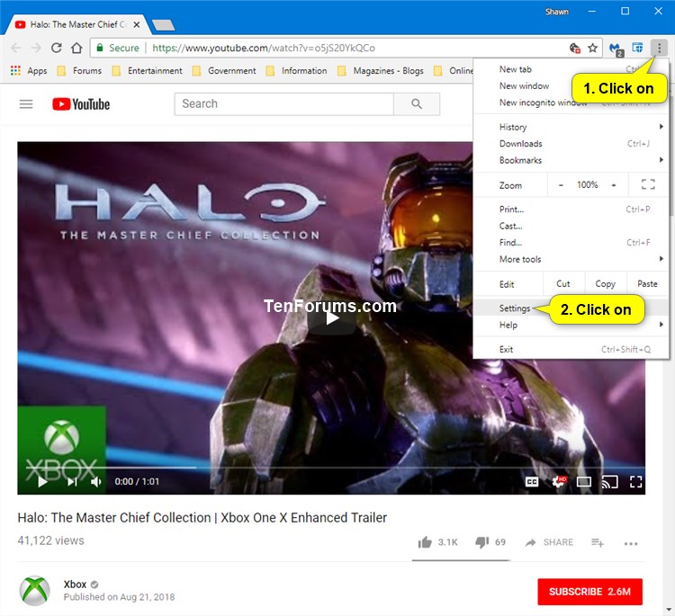The image size is (675, 616).
Task: Like the video thumbs up
Action: (x=425, y=542)
